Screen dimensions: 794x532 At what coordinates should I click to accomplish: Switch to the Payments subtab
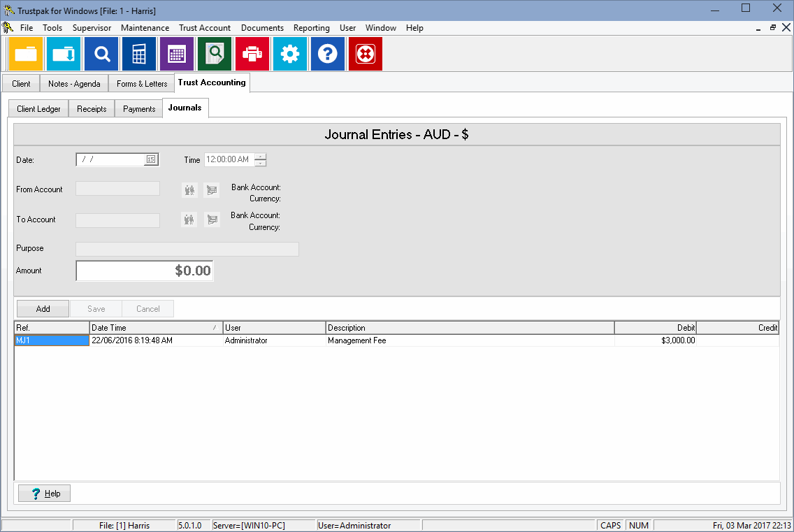139,109
